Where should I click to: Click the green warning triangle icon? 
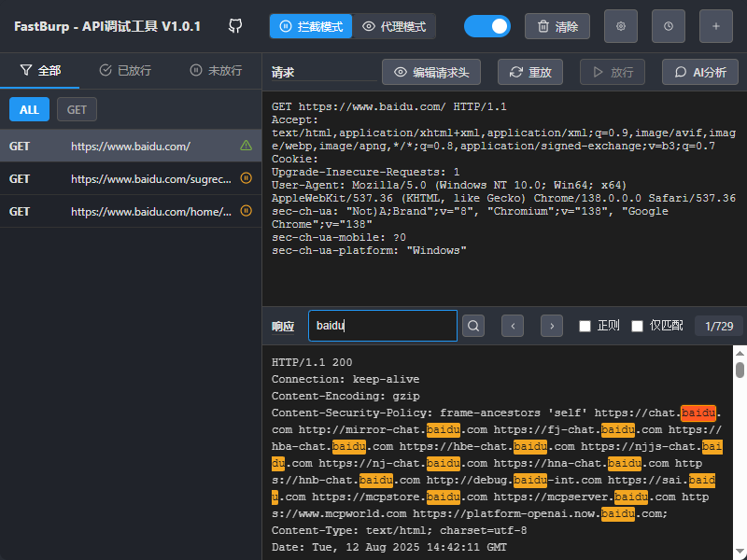pos(246,146)
